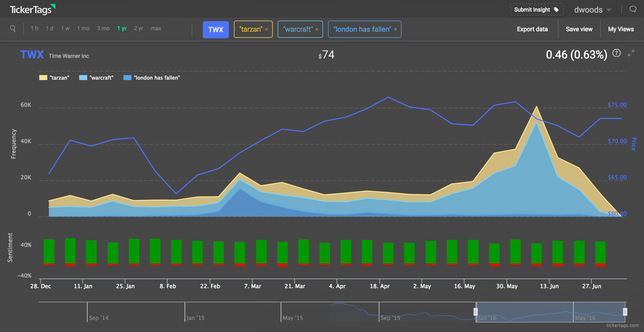Image resolution: width=644 pixels, height=332 pixels.
Task: Select the 1 yr time range
Action: coord(122,28)
